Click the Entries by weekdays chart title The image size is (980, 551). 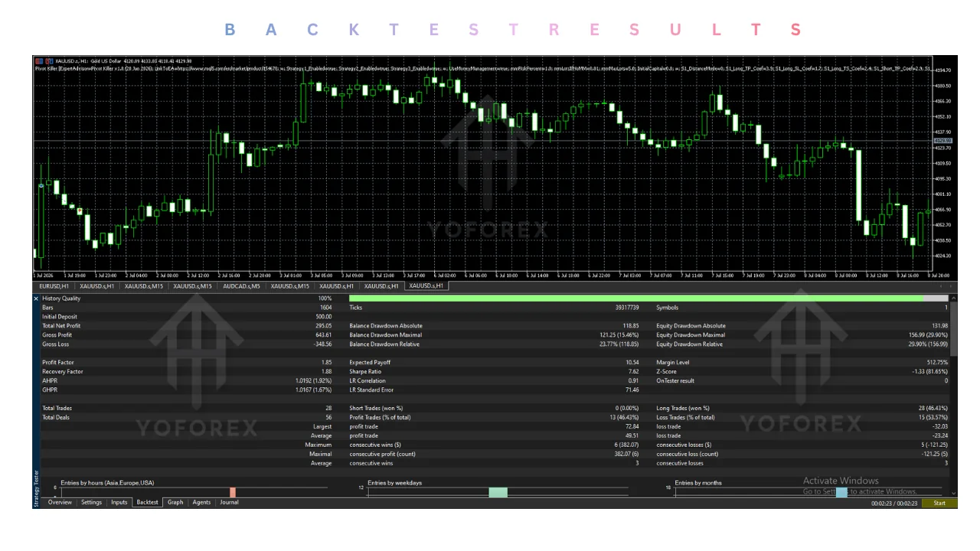(x=394, y=483)
